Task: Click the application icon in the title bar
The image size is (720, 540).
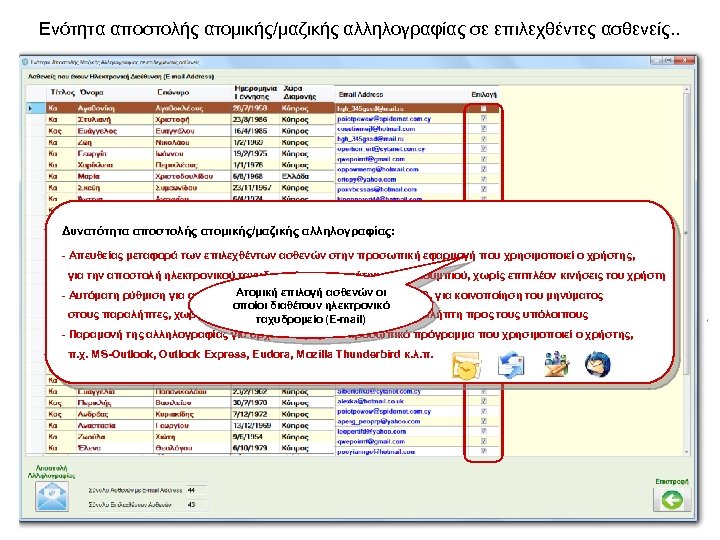Action: [x=24, y=62]
